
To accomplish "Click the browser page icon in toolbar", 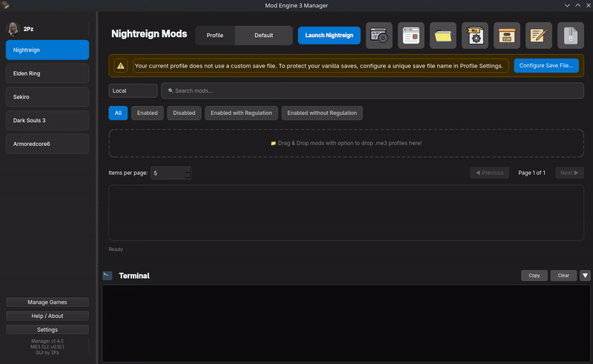I will 411,35.
